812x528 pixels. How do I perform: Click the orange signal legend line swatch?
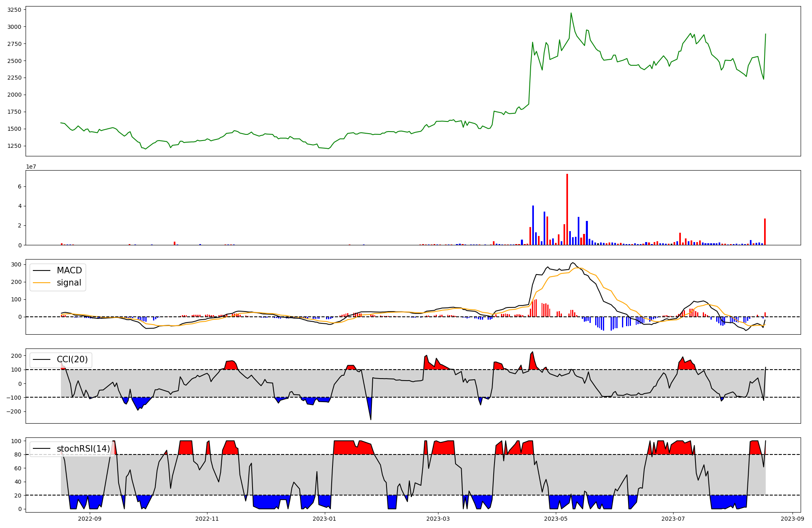(41, 283)
